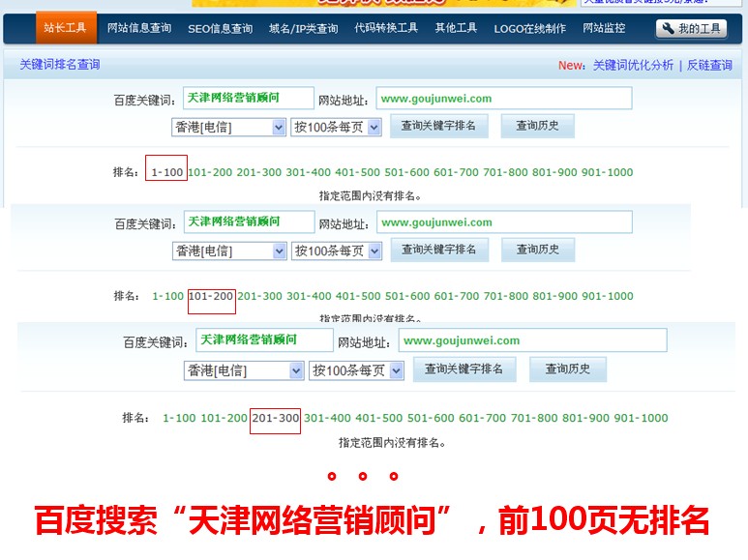The image size is (748, 560).
Task: Open the 站长工具 tab
Action: (66, 28)
